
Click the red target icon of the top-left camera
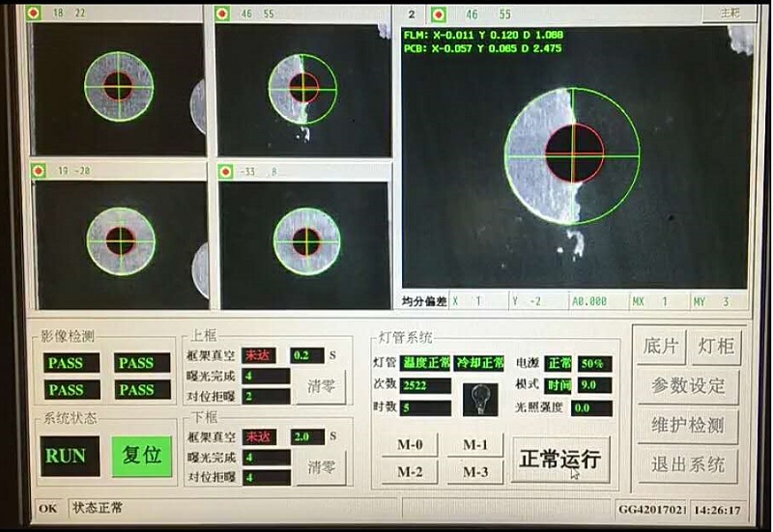tap(36, 14)
